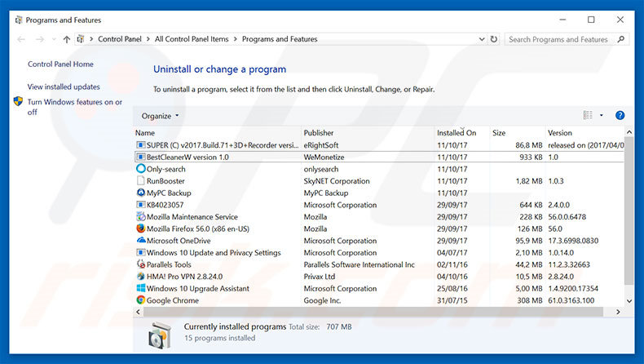Click the vertical scrollbar down arrow
This screenshot has width=644, height=364.
(x=629, y=300)
